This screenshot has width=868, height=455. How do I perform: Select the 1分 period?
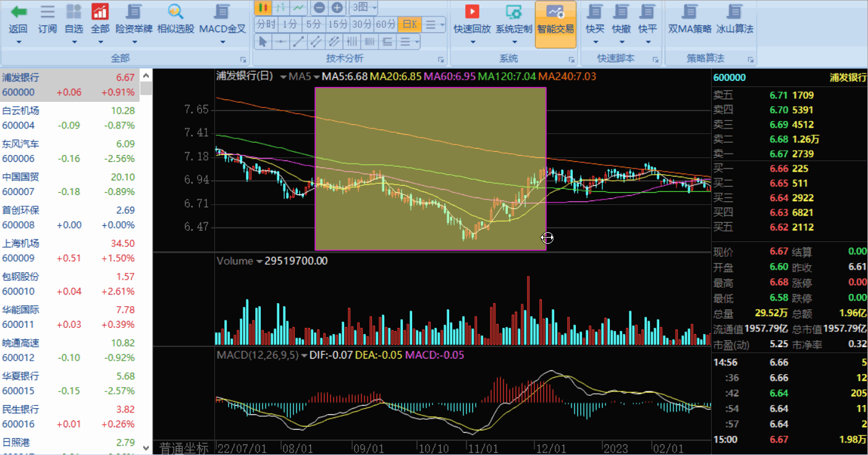(290, 24)
